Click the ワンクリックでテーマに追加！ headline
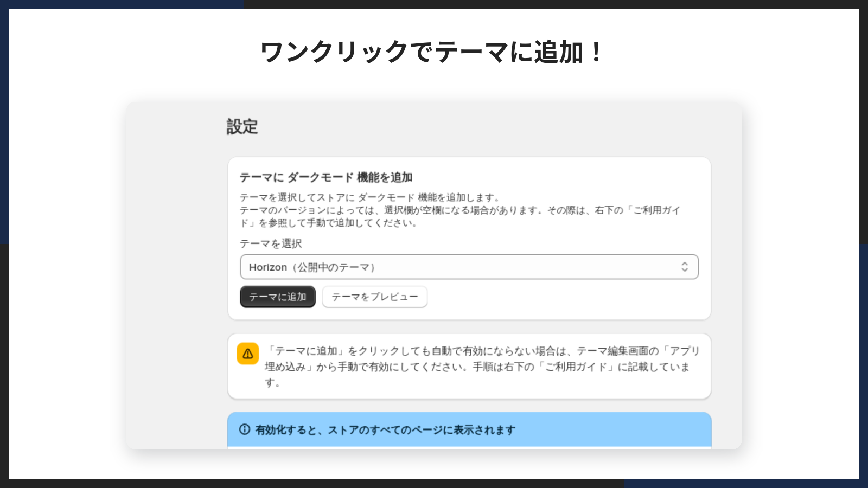The height and width of the screenshot is (488, 868). (433, 52)
